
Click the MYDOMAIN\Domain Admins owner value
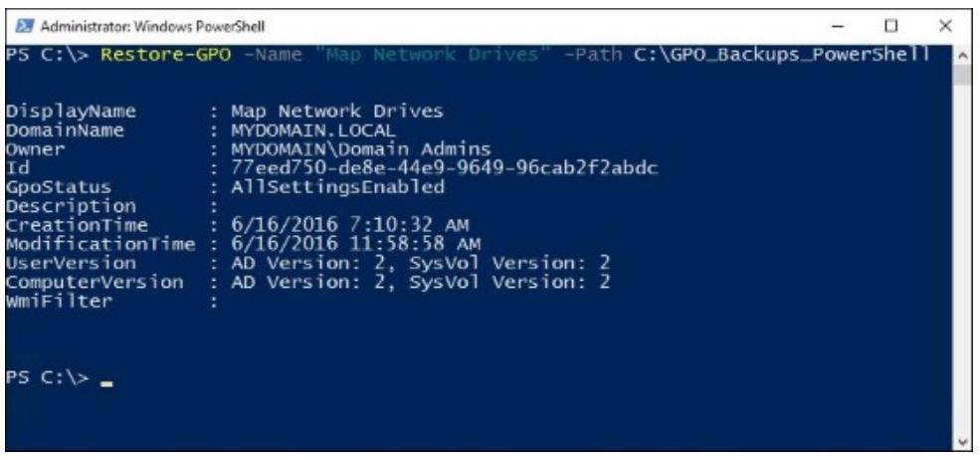[360, 149]
